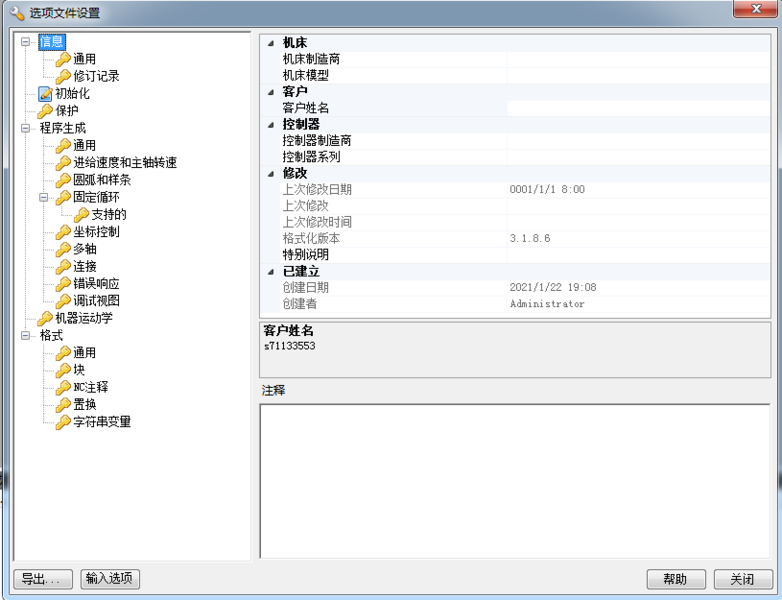The width and height of the screenshot is (782, 600).
Task: Click key icon beside 多轴
Action: (x=63, y=249)
